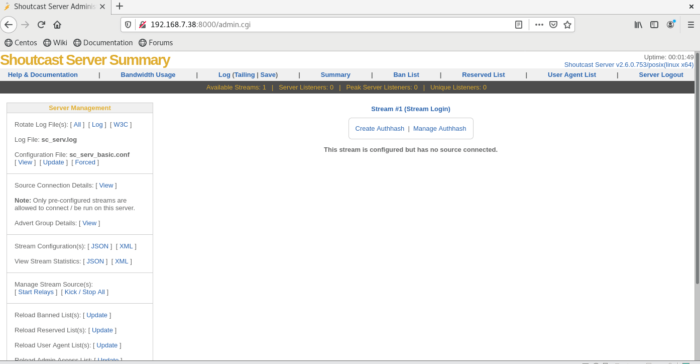Click the browser forward arrow

[x=25, y=25]
